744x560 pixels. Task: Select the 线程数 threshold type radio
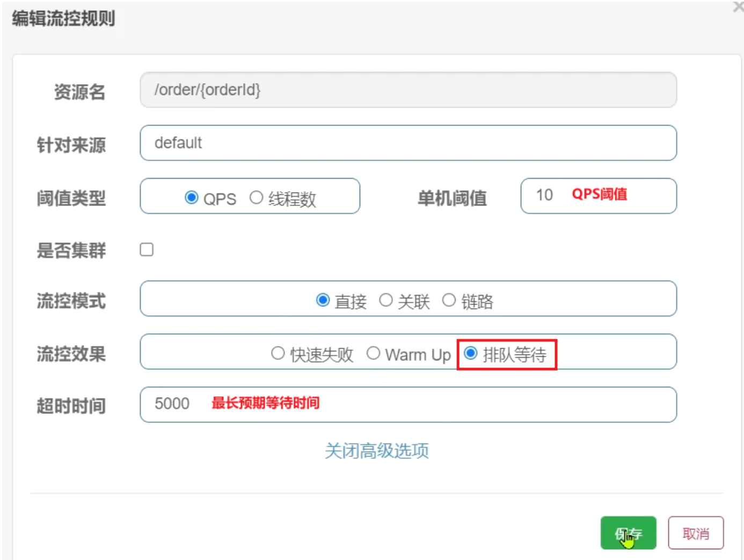pyautogui.click(x=257, y=198)
